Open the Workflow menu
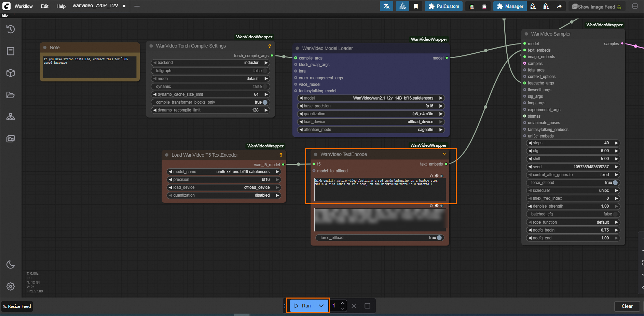The image size is (644, 316). [24, 6]
